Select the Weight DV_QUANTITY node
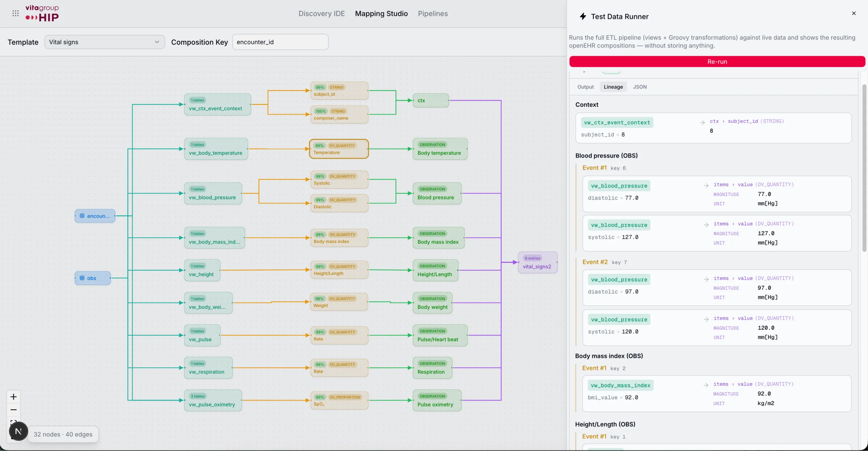The image size is (868, 451). [x=339, y=302]
